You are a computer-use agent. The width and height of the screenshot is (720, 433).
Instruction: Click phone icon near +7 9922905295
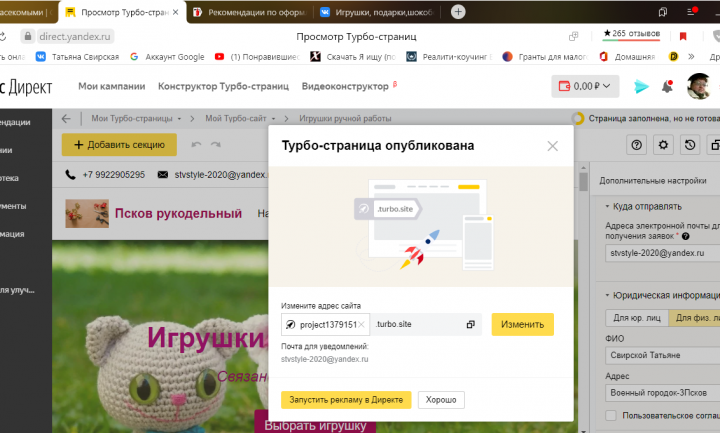(70, 174)
